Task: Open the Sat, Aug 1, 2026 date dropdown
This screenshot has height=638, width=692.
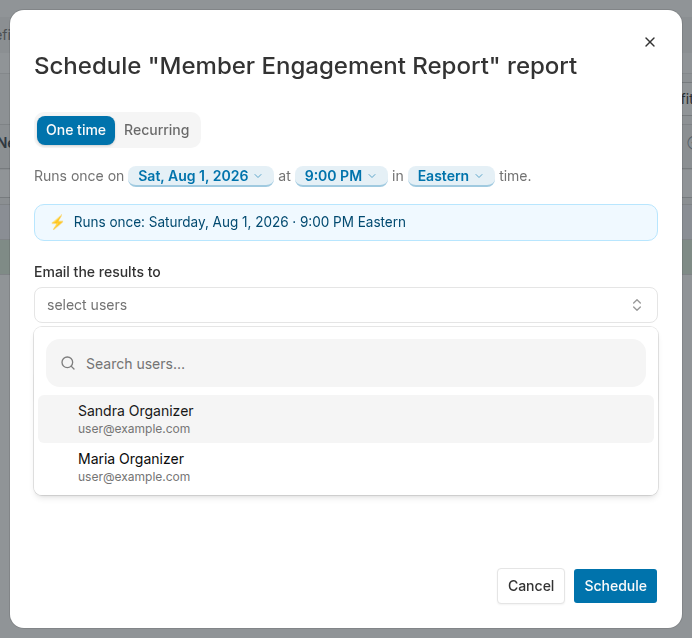Action: coord(201,176)
